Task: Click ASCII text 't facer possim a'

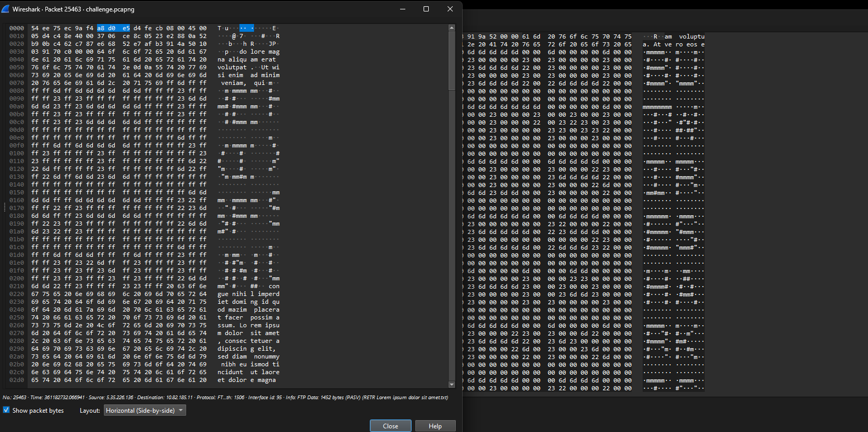Action: [248, 317]
